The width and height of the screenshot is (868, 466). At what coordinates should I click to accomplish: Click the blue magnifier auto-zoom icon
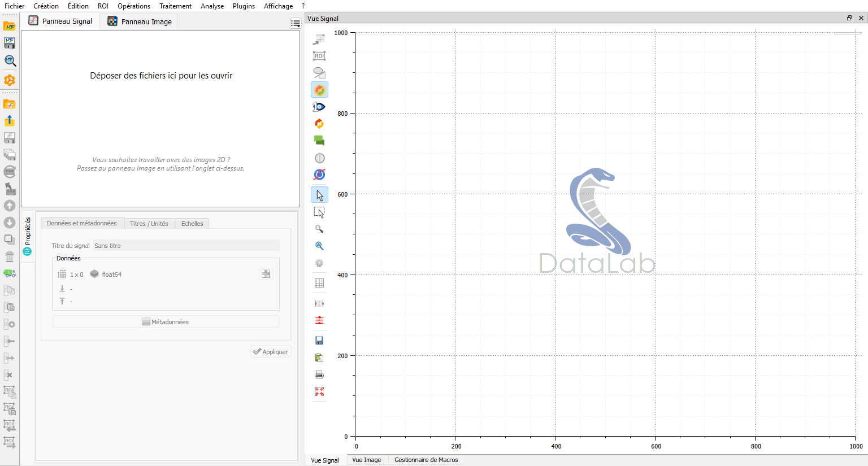(x=319, y=246)
